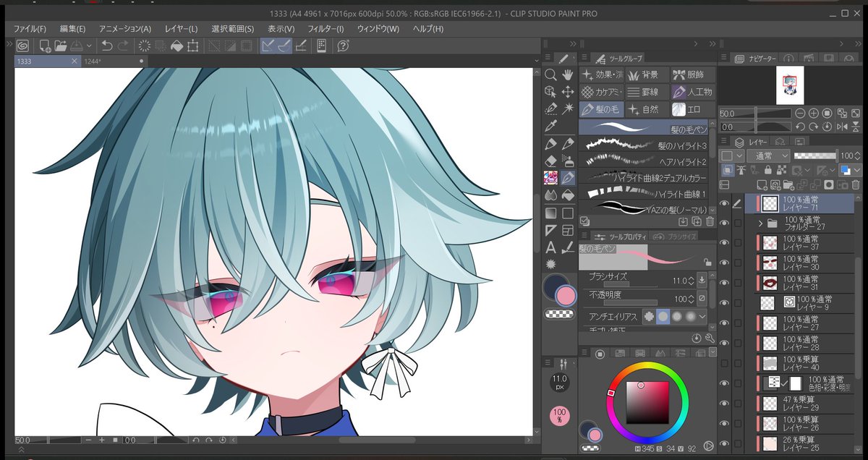Screen dimensions: 868x460
Task: Hide layer レイヤー 71 with eye icon
Action: (725, 204)
